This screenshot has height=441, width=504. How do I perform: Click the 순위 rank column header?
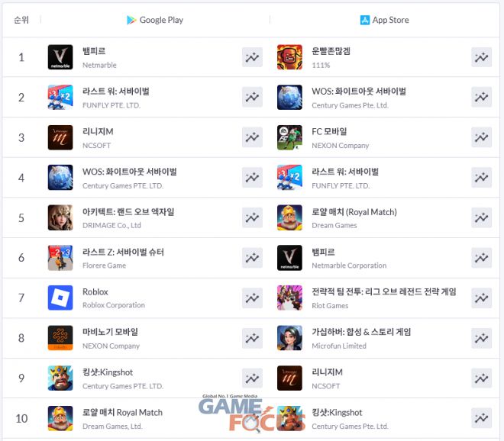[x=21, y=20]
